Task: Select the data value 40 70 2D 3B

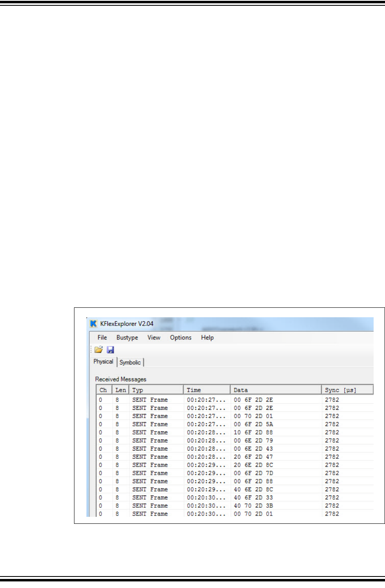Action: pyautogui.click(x=253, y=506)
